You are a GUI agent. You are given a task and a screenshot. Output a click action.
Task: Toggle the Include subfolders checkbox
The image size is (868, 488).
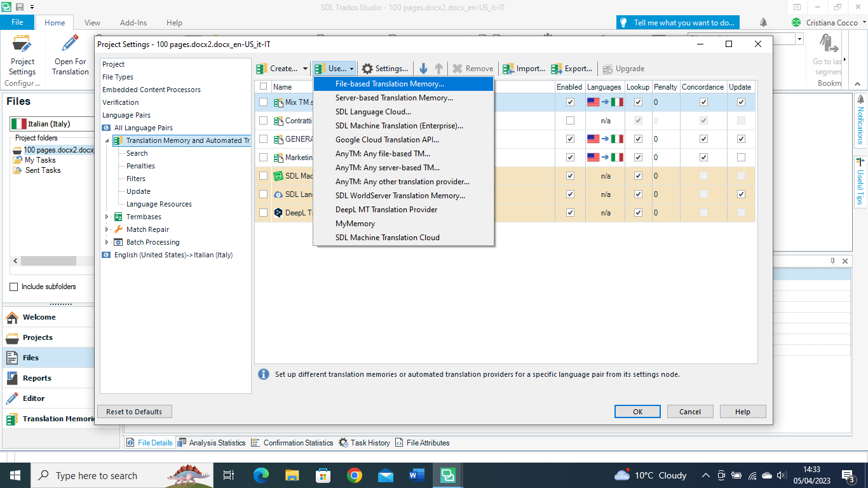14,287
